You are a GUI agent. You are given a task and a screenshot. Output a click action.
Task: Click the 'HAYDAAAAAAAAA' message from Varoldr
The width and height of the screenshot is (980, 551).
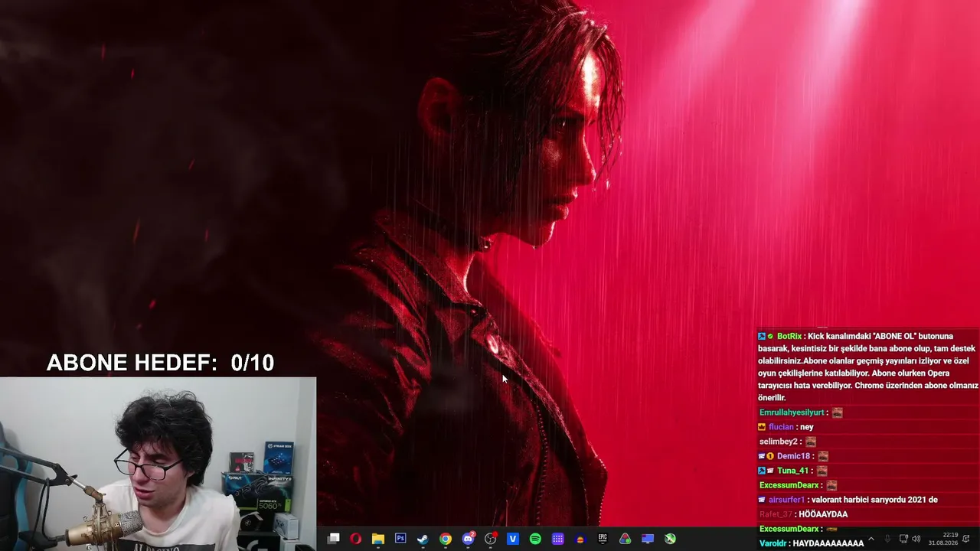828,543
